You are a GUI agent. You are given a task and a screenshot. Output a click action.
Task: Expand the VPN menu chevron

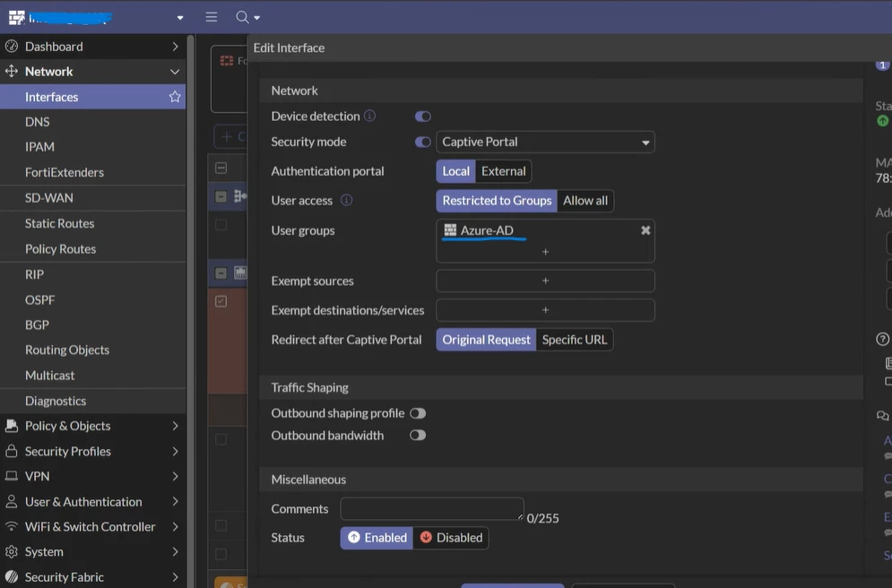click(175, 476)
